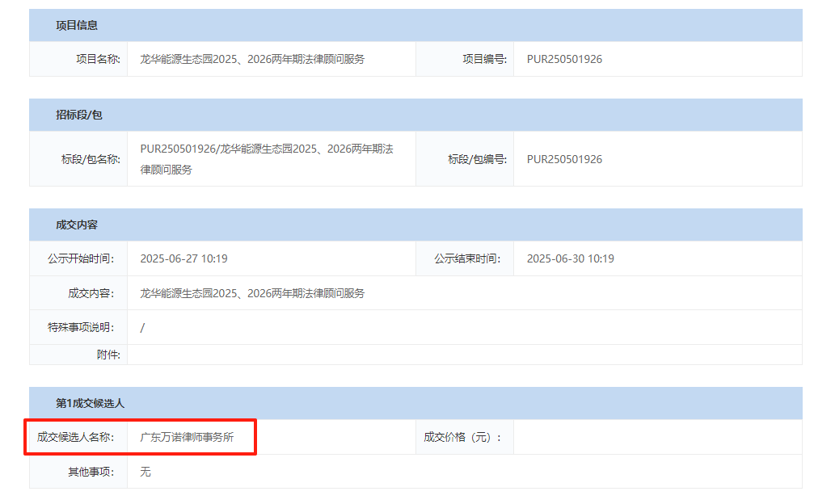Select the 项目名称 label
Viewport: 835px width, 504px height.
pos(98,59)
